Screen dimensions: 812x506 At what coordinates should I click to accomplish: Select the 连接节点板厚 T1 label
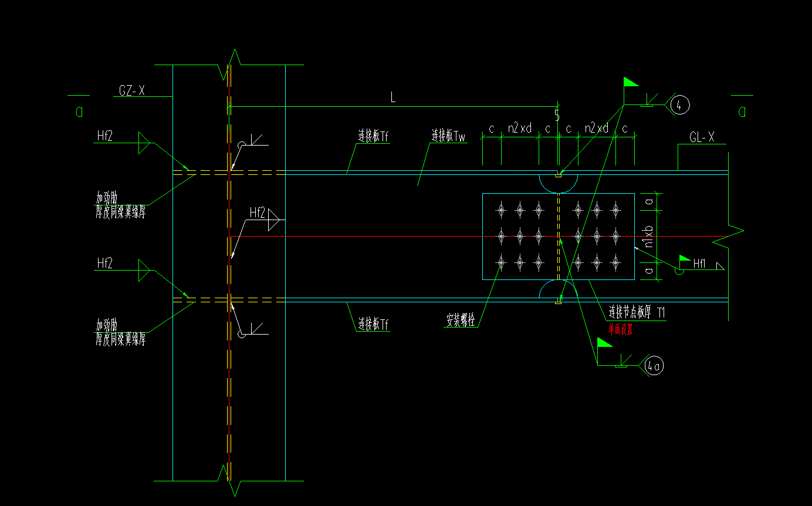pos(637,313)
